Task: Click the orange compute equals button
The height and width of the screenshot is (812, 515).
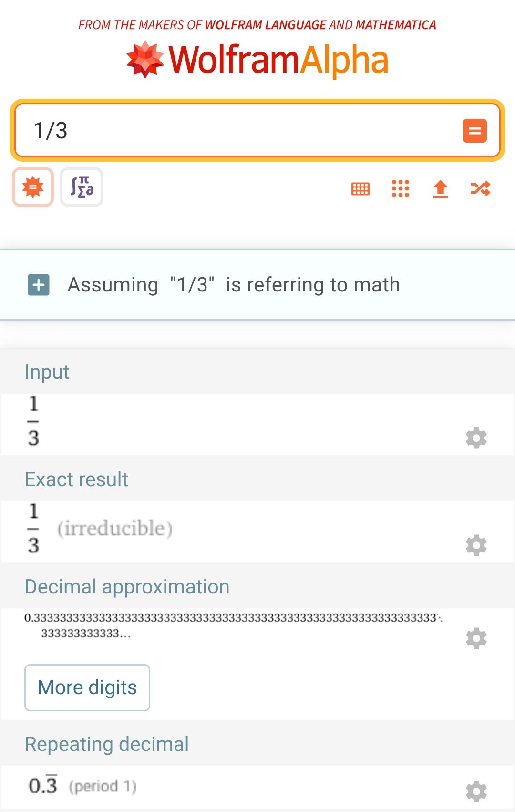Action: pos(474,131)
